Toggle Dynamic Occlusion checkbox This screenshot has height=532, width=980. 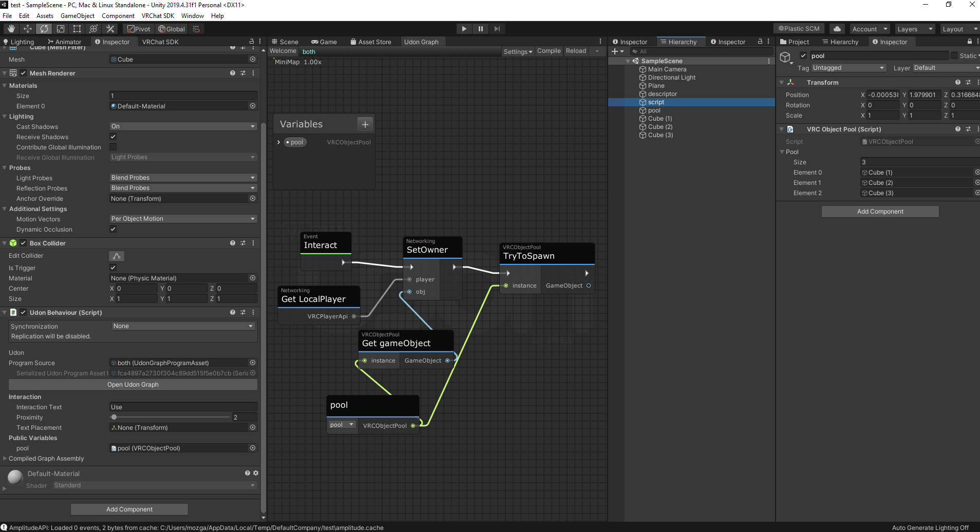(113, 229)
